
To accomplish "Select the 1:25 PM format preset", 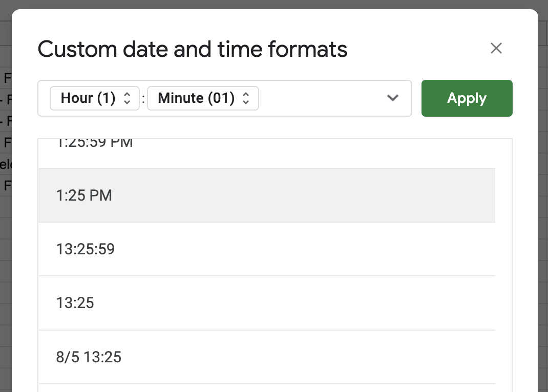I will 267,195.
